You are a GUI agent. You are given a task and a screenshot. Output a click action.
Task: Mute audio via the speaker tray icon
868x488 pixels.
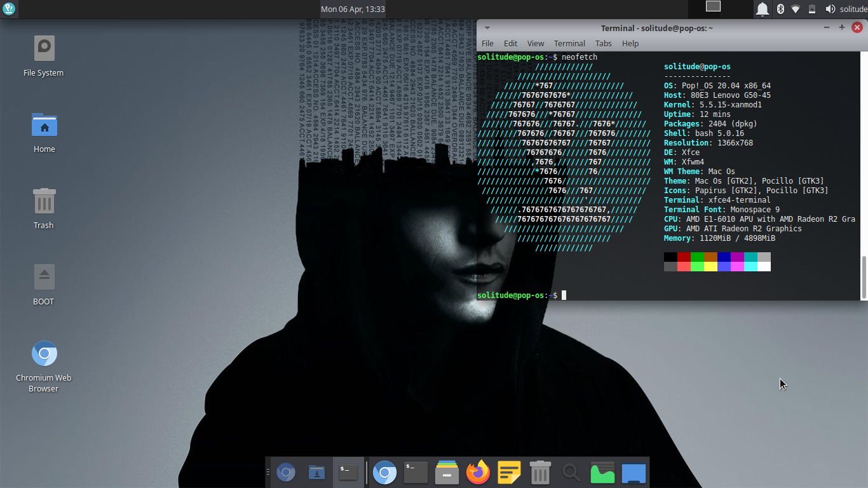(829, 9)
